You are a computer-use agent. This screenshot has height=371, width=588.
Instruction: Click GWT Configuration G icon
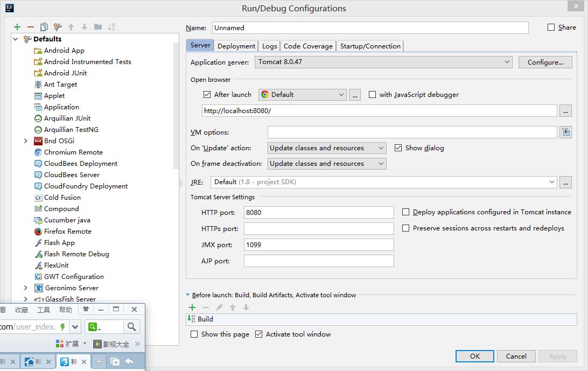[38, 277]
